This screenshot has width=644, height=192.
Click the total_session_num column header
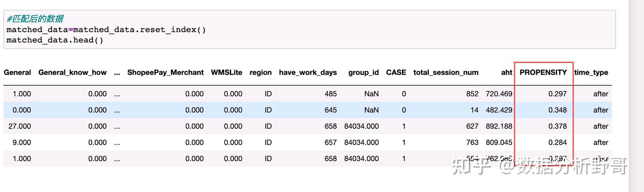(445, 72)
